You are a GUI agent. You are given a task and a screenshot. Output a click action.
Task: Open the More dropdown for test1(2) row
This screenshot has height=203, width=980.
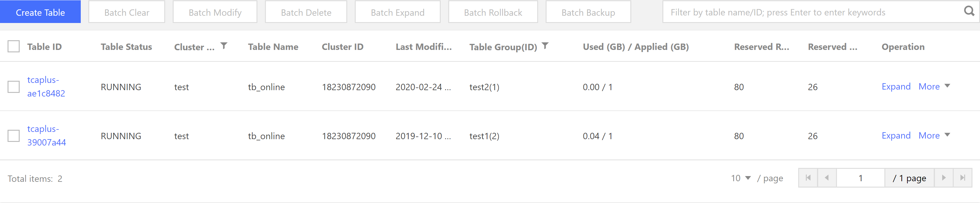(934, 136)
